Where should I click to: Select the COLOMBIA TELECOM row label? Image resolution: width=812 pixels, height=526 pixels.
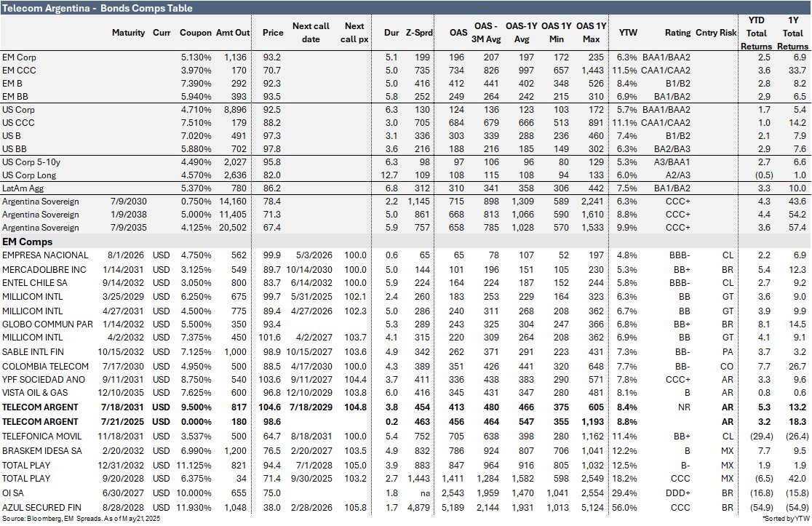tap(46, 367)
